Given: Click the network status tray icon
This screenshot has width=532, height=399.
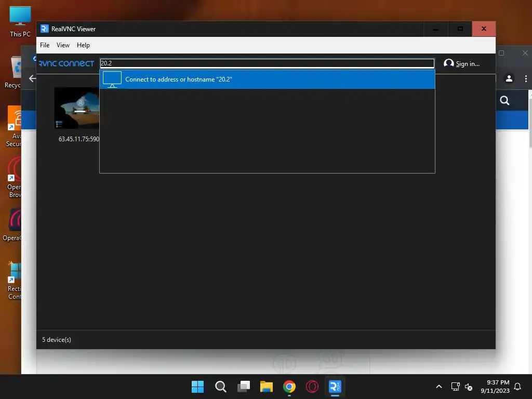Looking at the screenshot, I should point(455,387).
